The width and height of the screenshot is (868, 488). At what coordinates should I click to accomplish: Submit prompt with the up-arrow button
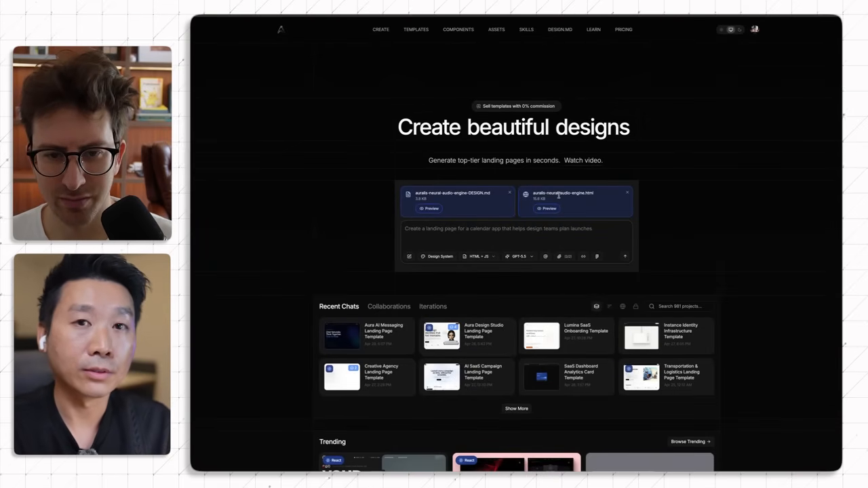[625, 256]
